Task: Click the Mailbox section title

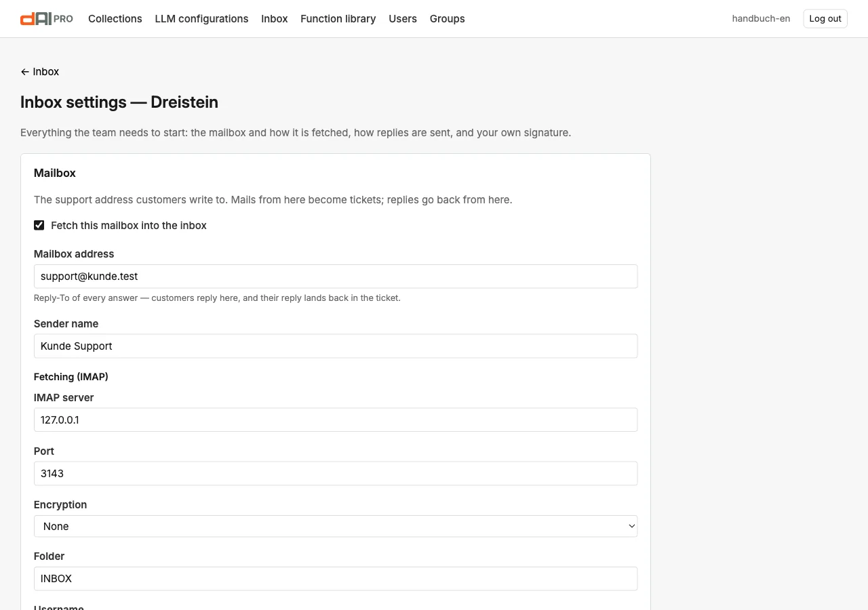Action: (55, 173)
